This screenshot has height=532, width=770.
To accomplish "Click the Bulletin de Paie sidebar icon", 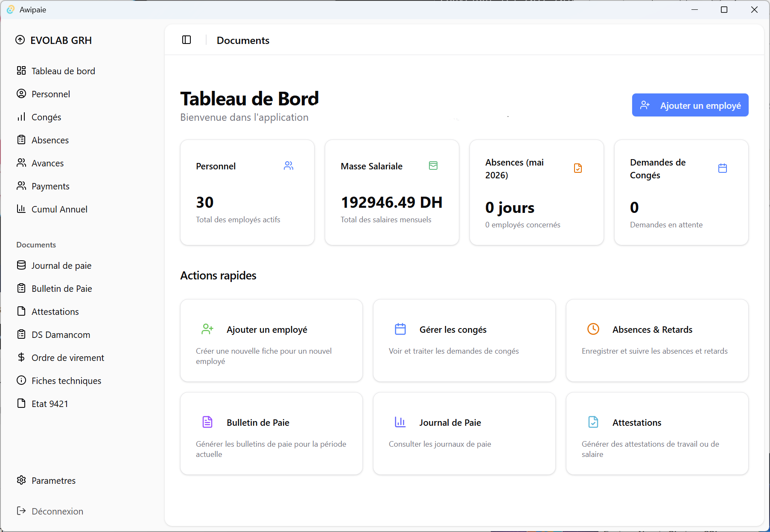I will coord(21,288).
